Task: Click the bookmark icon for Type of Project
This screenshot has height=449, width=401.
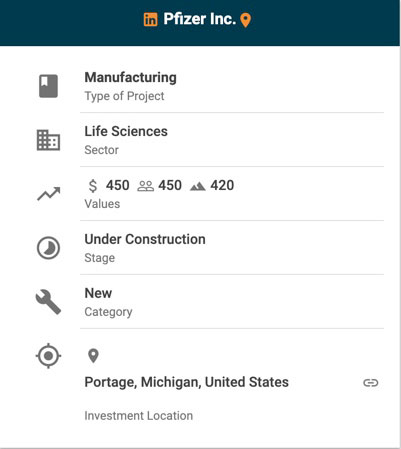Action: coord(48,86)
